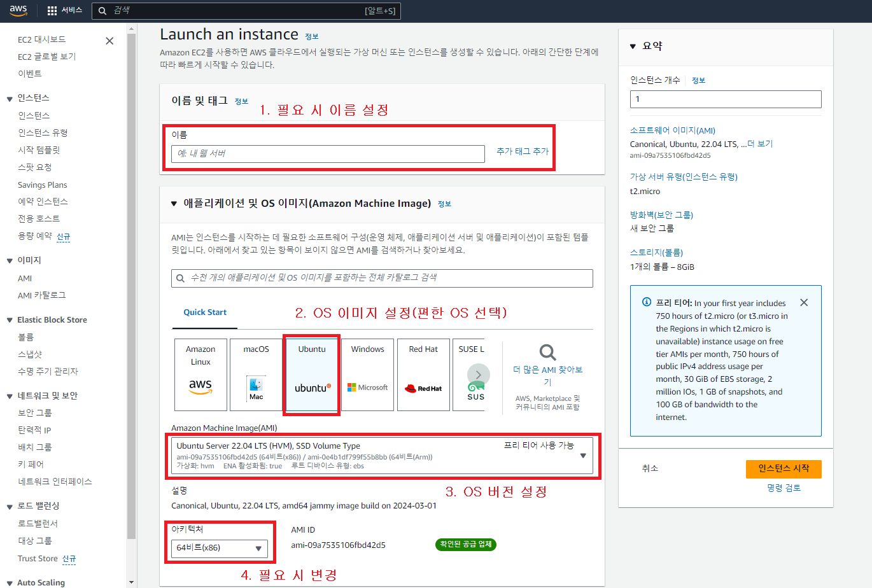Collapse the Elastic Block Store group
The image size is (872, 588).
pyautogui.click(x=10, y=320)
